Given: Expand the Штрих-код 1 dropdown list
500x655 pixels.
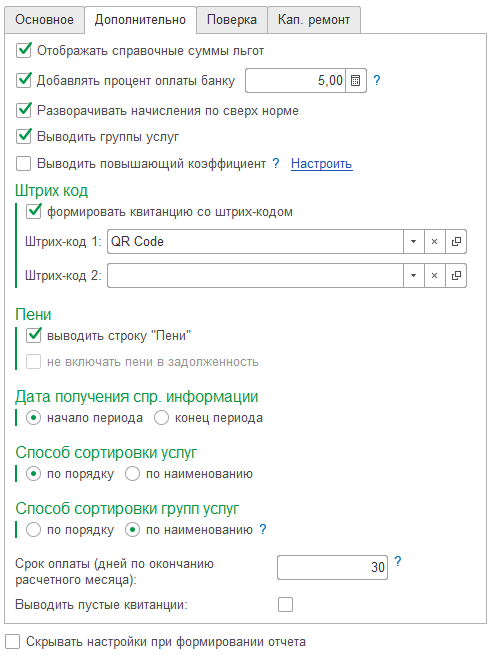Looking at the screenshot, I should tap(414, 241).
